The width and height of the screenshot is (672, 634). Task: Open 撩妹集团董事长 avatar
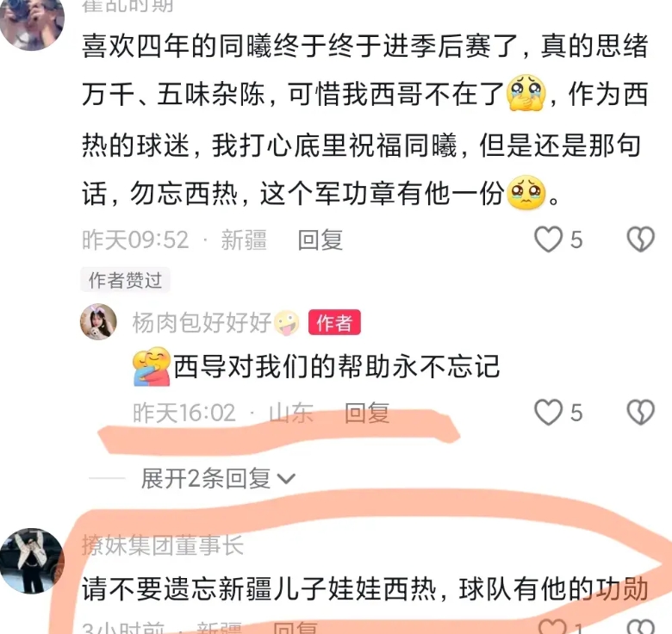[x=32, y=561]
